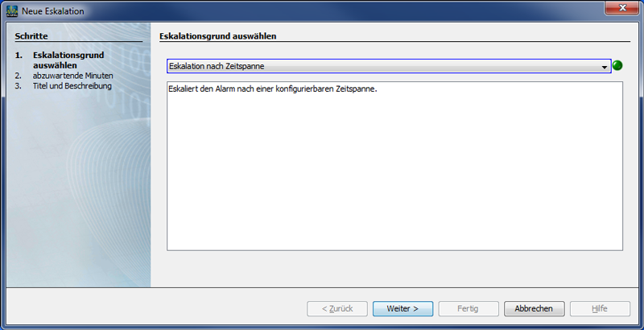Click the "Neue Eskalation" window title text
Viewport: 644px width, 330px height.
(52, 11)
